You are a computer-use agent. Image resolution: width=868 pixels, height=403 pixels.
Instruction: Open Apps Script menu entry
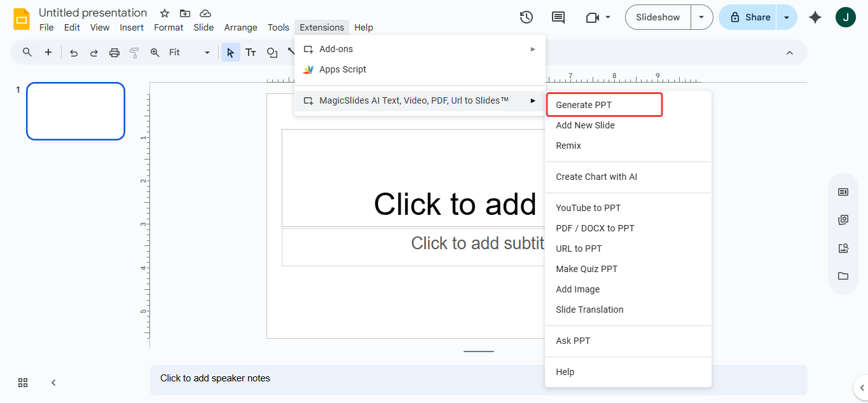[x=343, y=69]
